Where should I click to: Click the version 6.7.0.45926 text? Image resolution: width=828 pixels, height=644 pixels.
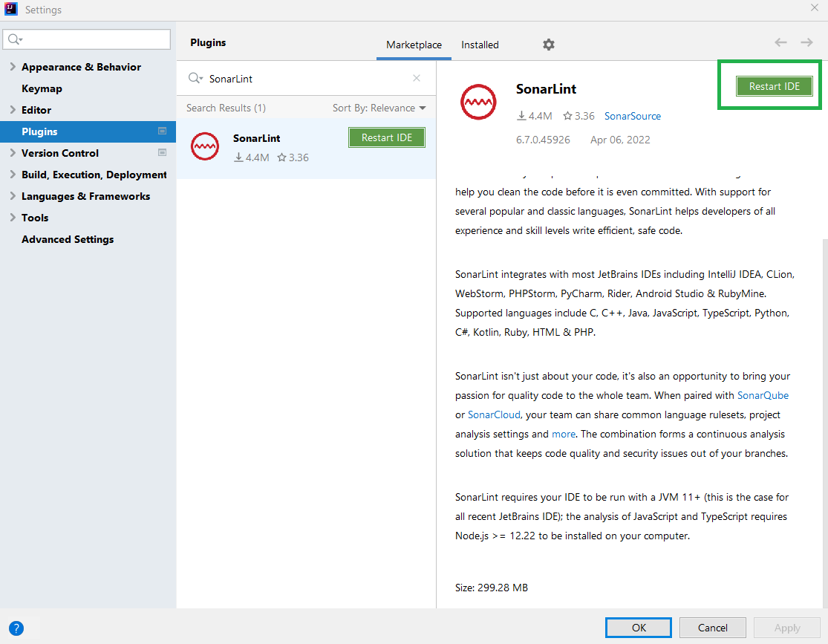pyautogui.click(x=543, y=140)
